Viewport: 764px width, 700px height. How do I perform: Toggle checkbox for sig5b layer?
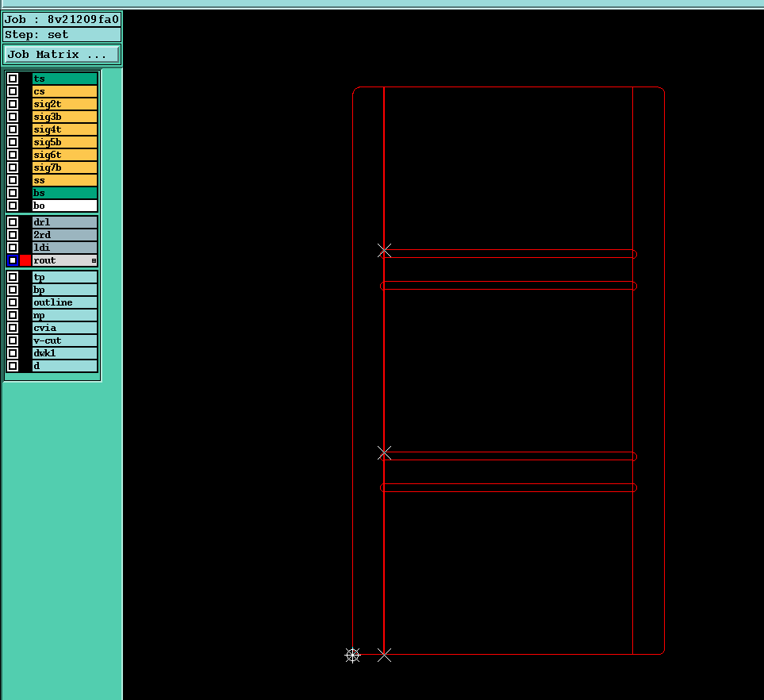click(x=13, y=142)
